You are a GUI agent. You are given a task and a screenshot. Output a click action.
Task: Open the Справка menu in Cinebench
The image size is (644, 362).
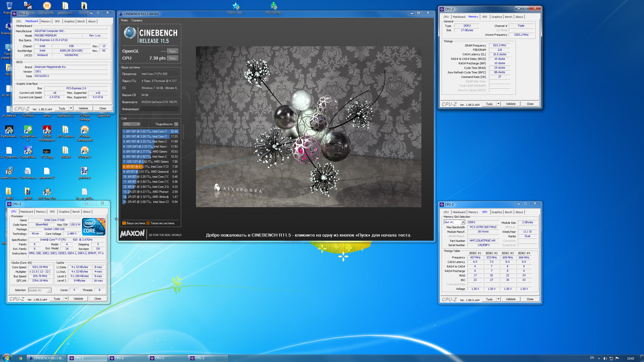click(137, 20)
